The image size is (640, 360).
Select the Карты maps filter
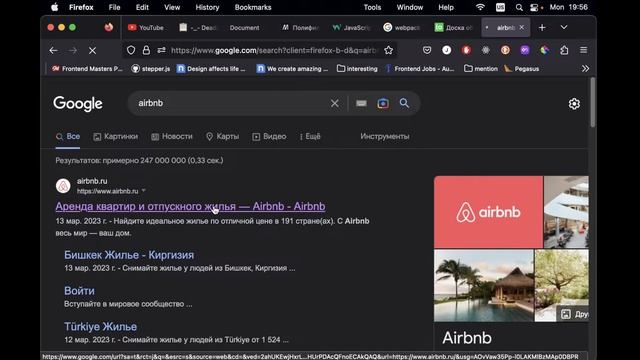pyautogui.click(x=222, y=136)
